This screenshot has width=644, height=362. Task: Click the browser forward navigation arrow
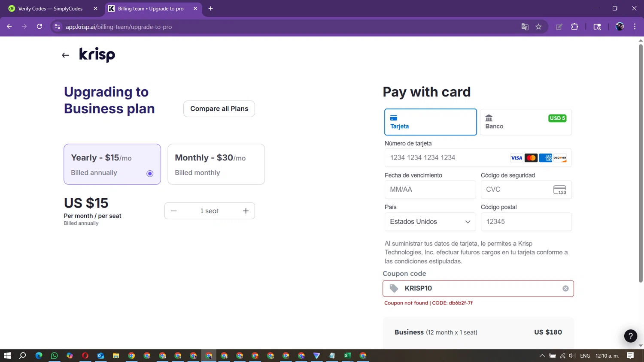[x=24, y=27]
